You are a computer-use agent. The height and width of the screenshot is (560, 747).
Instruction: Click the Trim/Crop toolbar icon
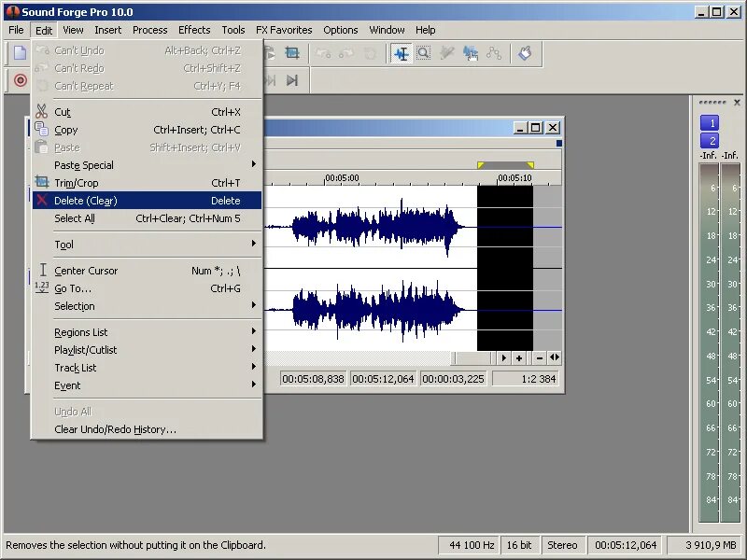tap(292, 53)
